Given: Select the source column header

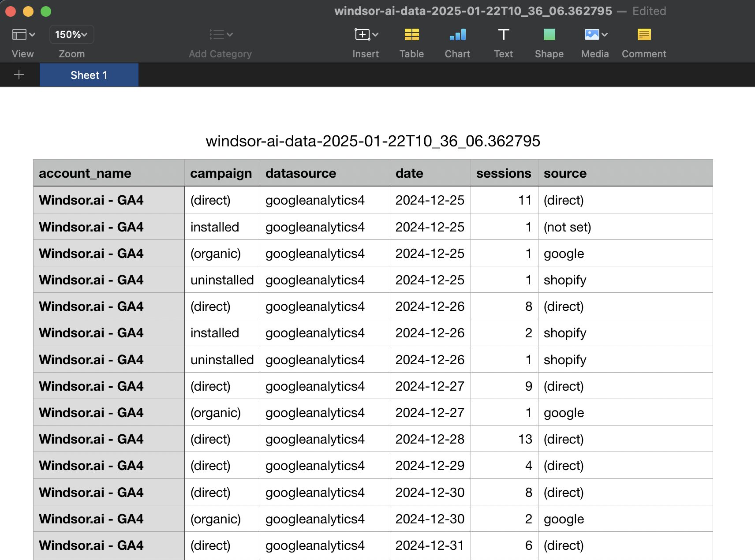Looking at the screenshot, I should click(x=625, y=173).
